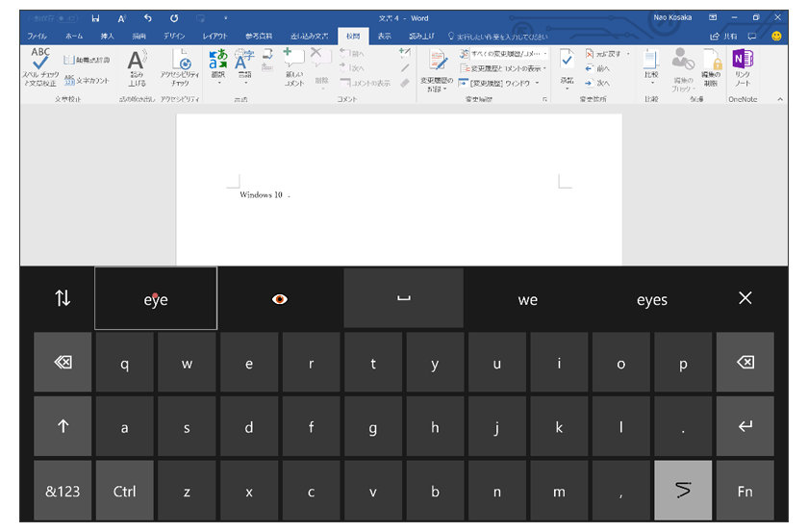Toggle the Shift arrow key

click(63, 426)
